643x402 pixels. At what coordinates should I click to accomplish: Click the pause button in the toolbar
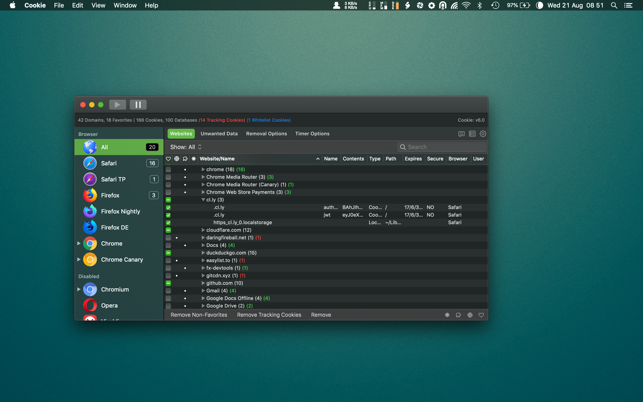(138, 104)
